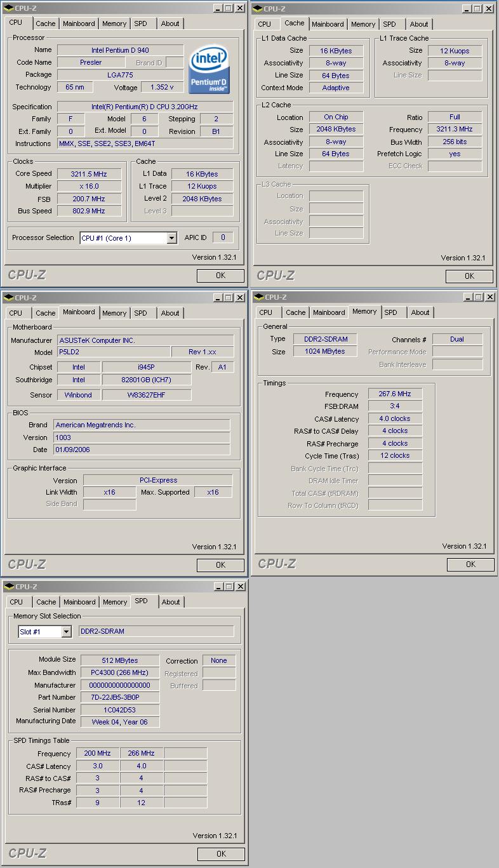Switch to CPU tab in the Cache window
The width and height of the screenshot is (499, 868).
(x=265, y=24)
